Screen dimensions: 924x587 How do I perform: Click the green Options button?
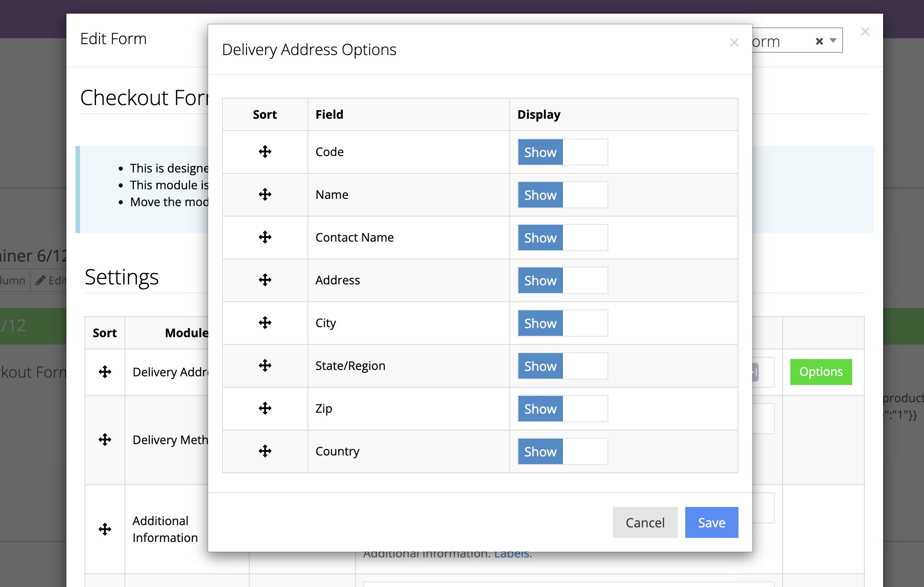[821, 372]
